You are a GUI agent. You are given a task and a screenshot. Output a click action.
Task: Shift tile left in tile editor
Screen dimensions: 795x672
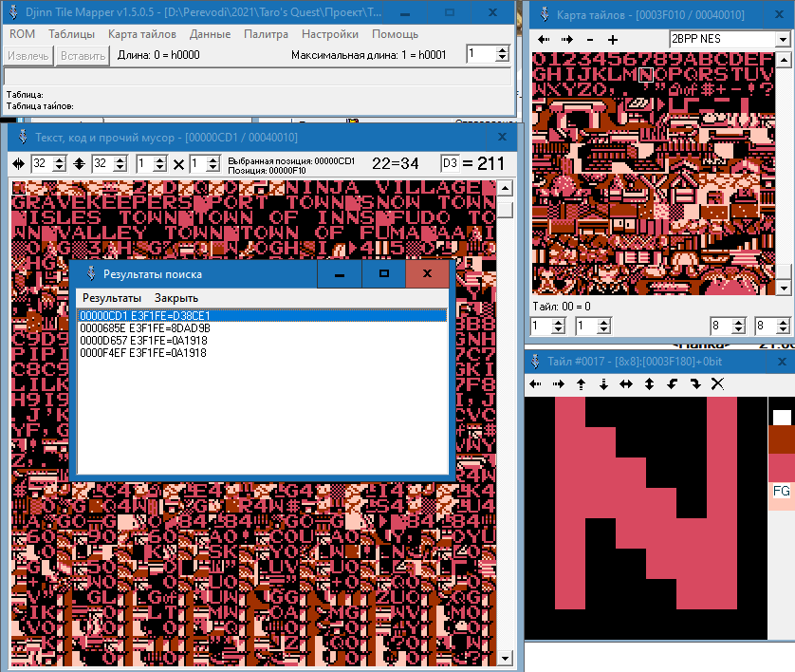(x=536, y=383)
